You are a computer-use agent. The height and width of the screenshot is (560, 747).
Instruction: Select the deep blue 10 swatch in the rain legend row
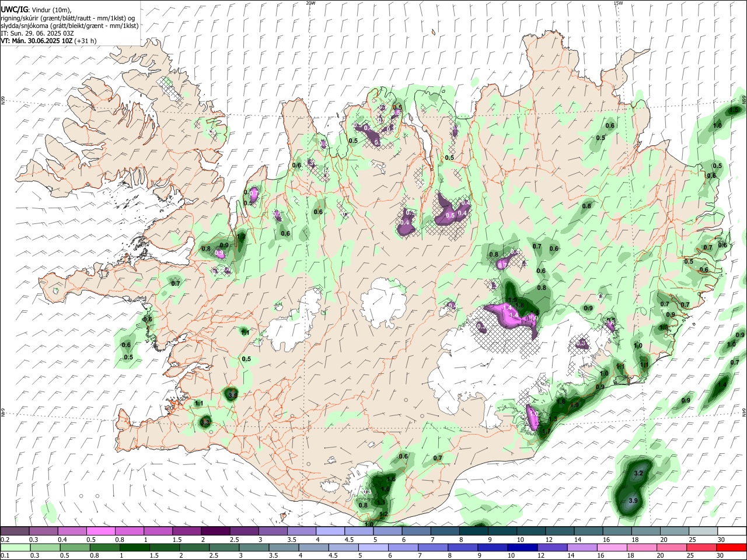pos(523,547)
